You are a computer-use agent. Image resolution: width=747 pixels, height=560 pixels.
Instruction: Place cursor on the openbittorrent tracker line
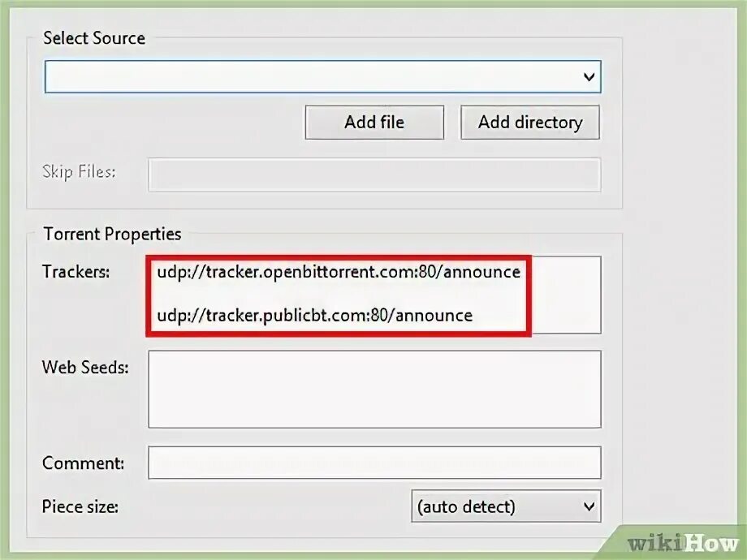point(339,273)
